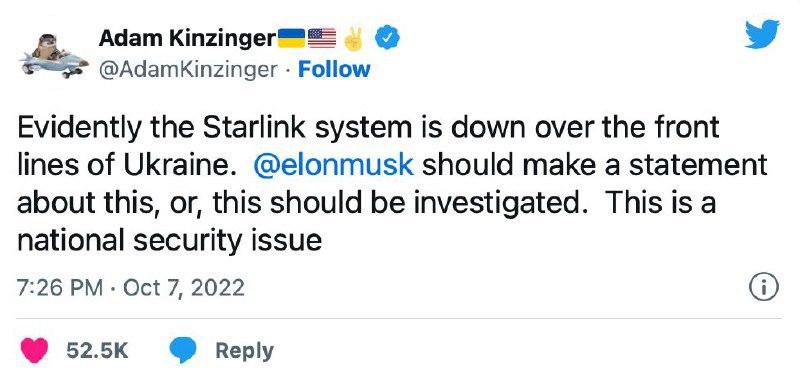Click the Twitter bird logo
This screenshot has width=800, height=375.
[762, 34]
